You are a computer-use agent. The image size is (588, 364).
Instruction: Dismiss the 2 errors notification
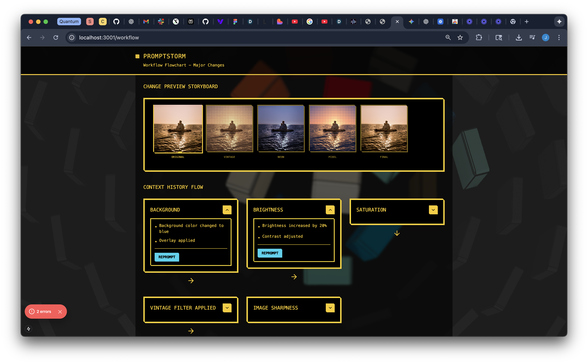point(60,312)
